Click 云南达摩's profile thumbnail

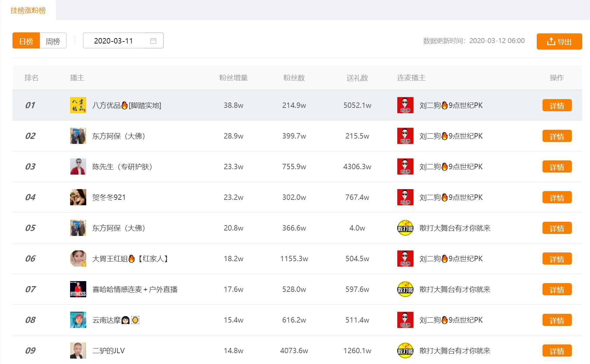pyautogui.click(x=78, y=320)
